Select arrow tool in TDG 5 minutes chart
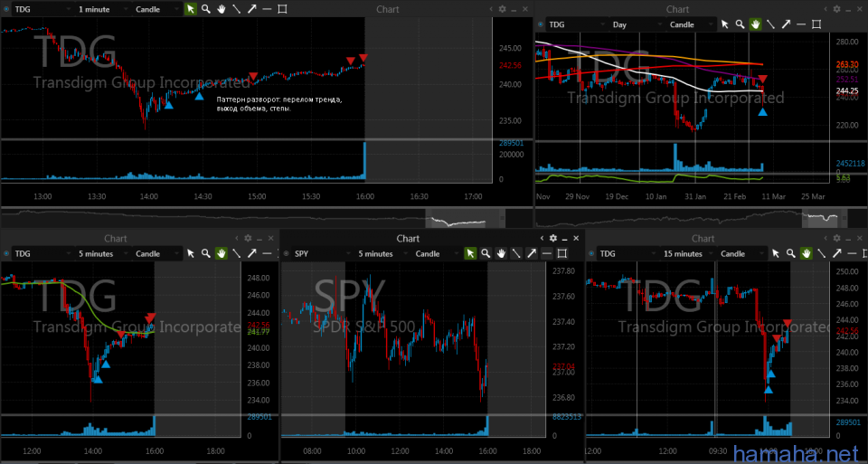Viewport: 868px width, 464px height. coord(252,253)
